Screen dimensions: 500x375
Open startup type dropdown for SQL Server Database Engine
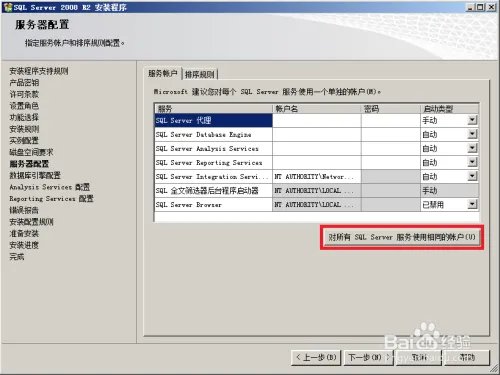[472, 134]
